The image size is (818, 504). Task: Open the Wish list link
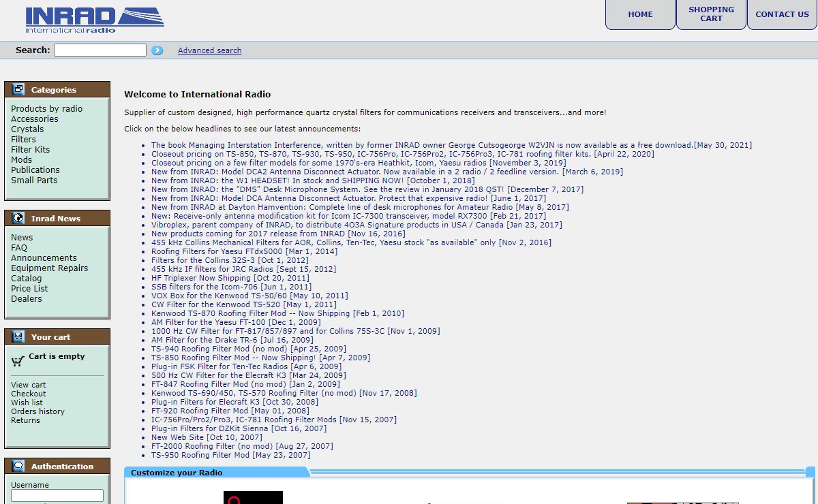pos(27,403)
